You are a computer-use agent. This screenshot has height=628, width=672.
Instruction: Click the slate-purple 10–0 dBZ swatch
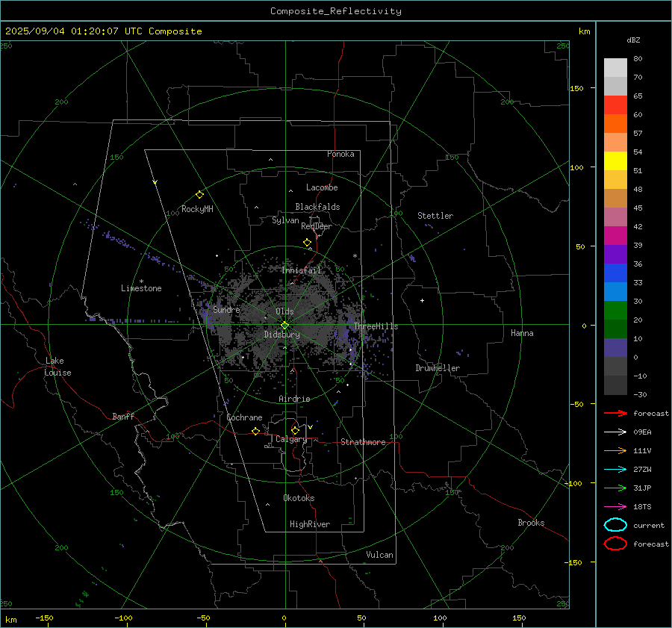point(615,348)
